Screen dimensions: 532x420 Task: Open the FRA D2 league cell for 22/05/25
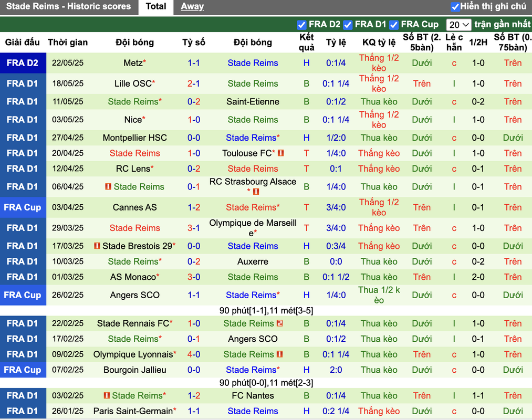(23, 63)
